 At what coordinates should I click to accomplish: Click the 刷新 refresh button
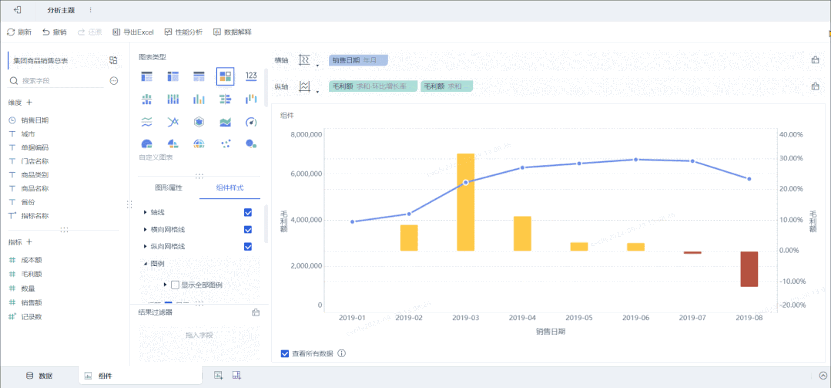pyautogui.click(x=19, y=32)
